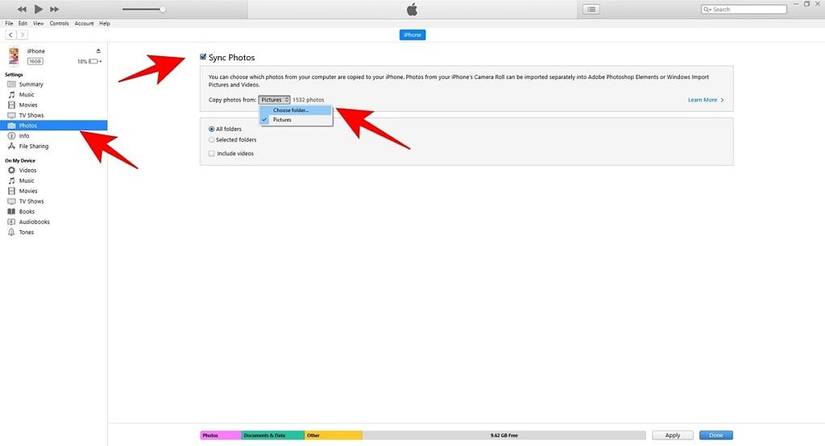Viewport: 825px width, 446px height.
Task: Adjust the volume slider knob
Action: click(163, 9)
